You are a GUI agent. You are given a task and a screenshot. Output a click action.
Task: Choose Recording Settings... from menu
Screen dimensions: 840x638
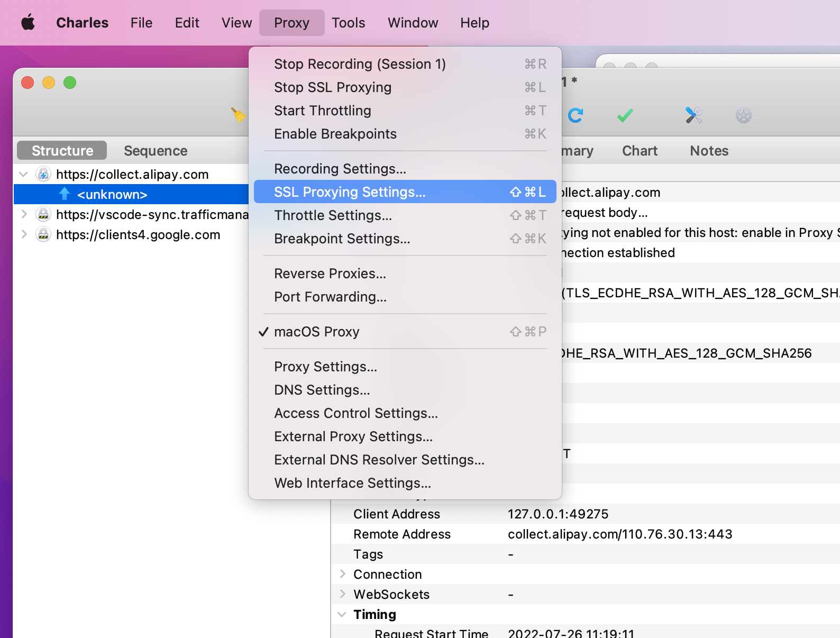tap(405, 169)
